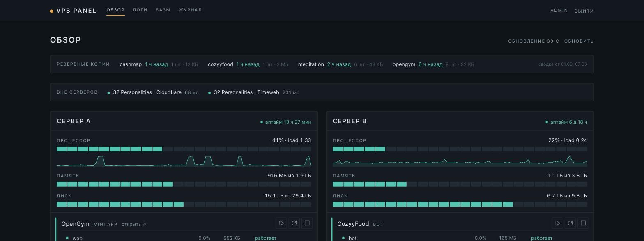Click the bot process работает status
The height and width of the screenshot is (241, 644).
point(542,238)
